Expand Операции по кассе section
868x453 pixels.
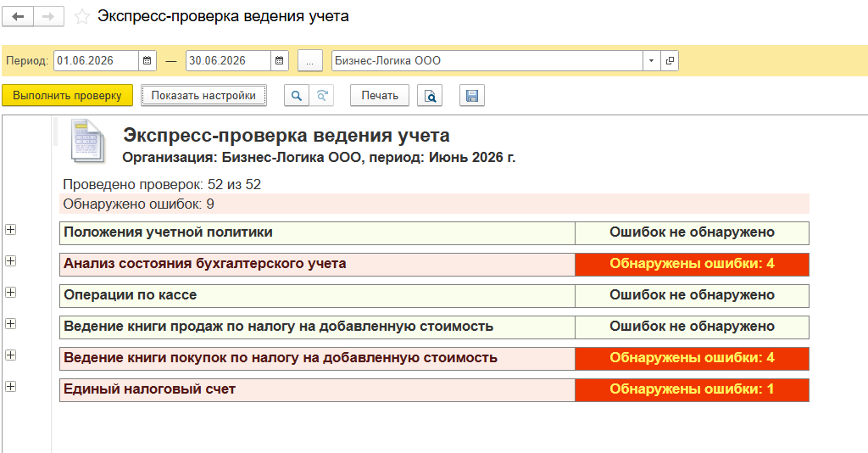click(10, 293)
